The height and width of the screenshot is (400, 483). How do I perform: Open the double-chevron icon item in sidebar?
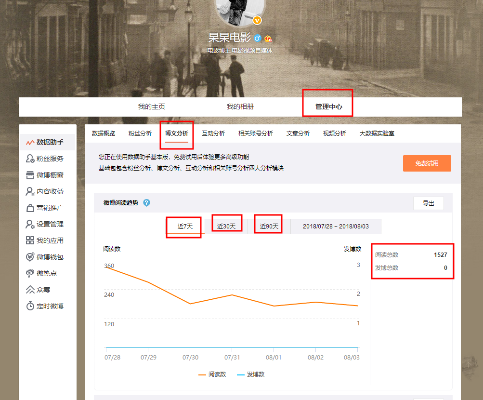point(30,289)
